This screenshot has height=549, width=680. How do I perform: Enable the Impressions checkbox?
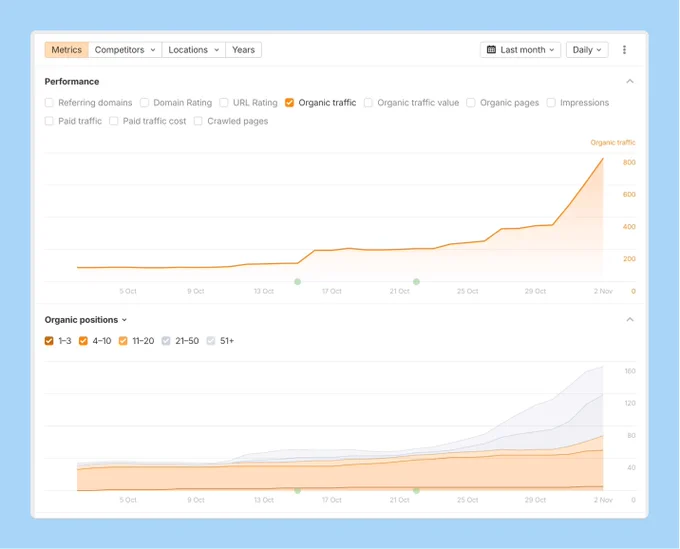click(551, 103)
